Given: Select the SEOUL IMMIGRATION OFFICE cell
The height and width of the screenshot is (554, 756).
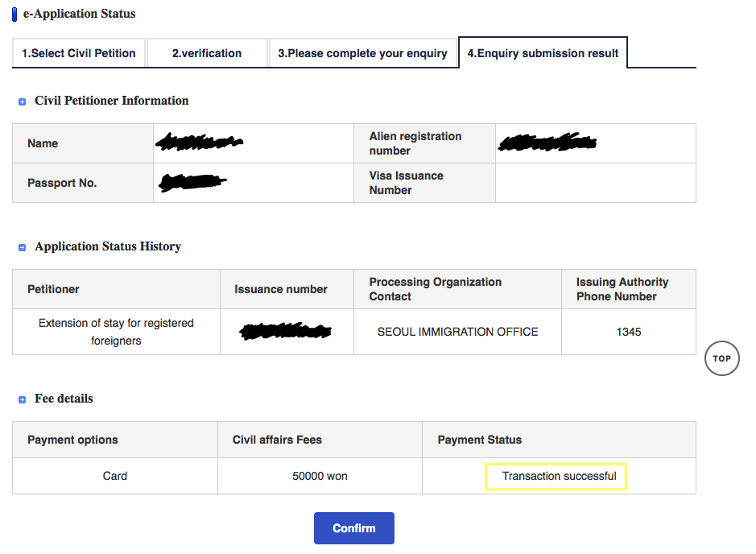Looking at the screenshot, I should tap(457, 331).
